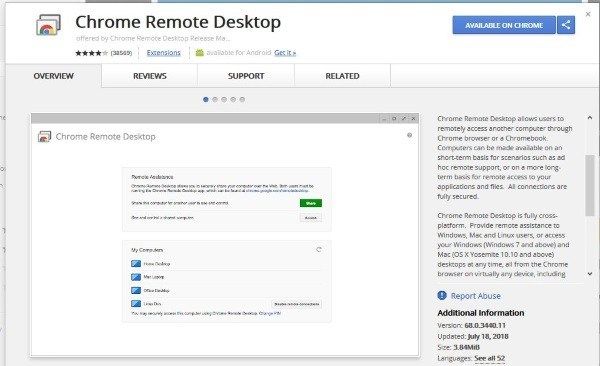Click the Change PIN link in preview
600x366 pixels.
click(x=270, y=313)
